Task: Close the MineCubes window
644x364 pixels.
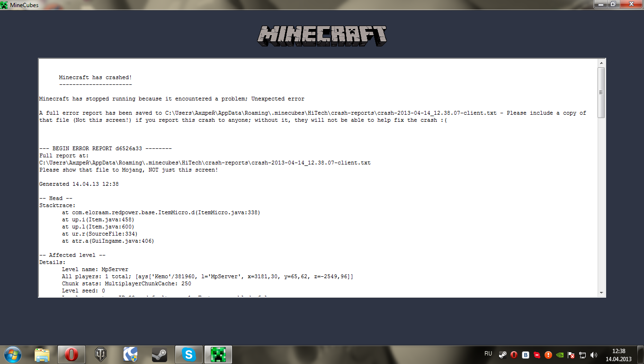Action: click(x=631, y=4)
